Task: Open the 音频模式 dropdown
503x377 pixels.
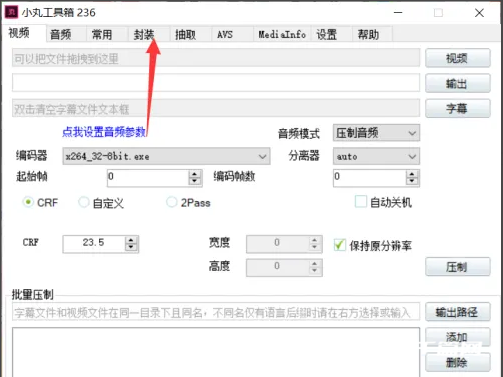Action: (x=376, y=133)
